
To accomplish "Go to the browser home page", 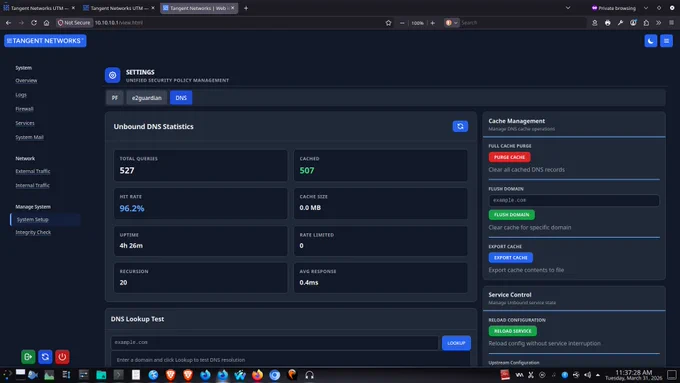I will point(46,23).
